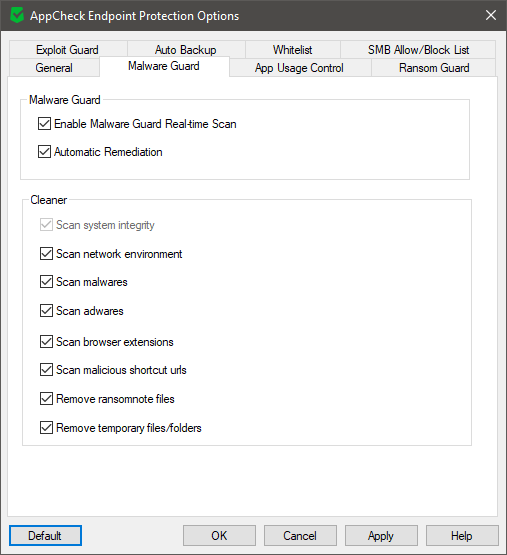The width and height of the screenshot is (507, 555).
Task: Open the Exploit Guard tab
Action: (67, 50)
